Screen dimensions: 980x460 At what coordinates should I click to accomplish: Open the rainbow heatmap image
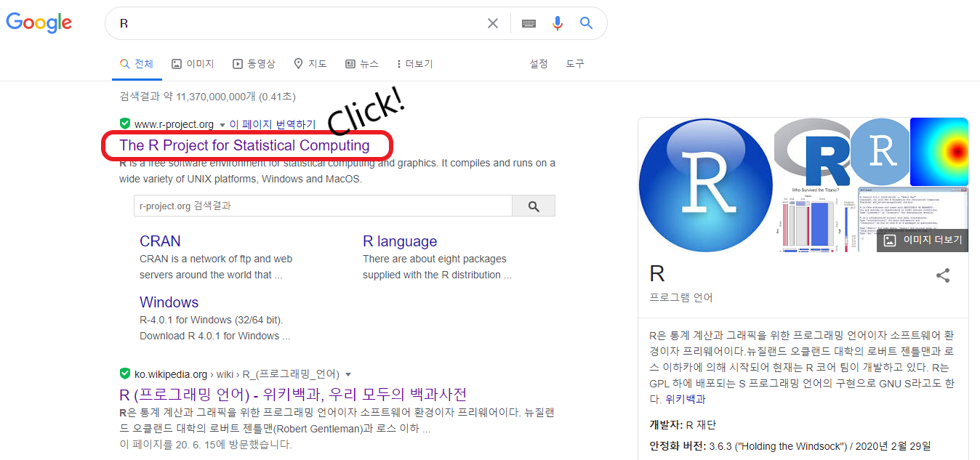939,152
